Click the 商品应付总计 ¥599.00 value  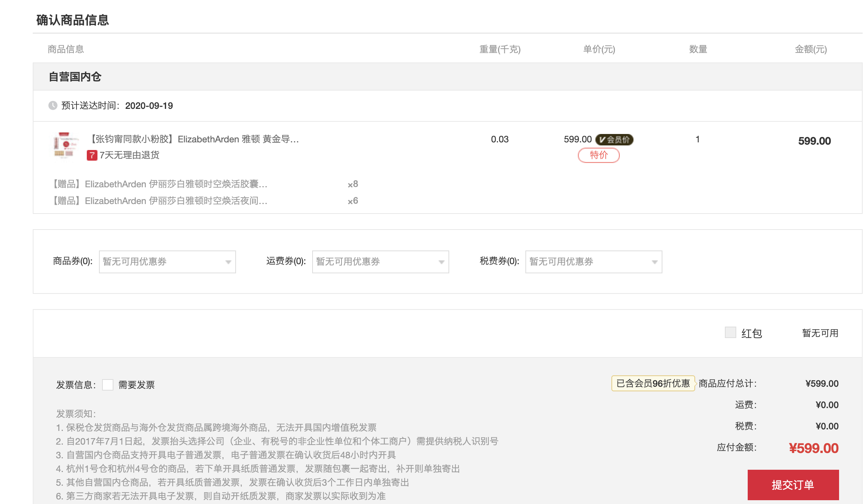822,384
